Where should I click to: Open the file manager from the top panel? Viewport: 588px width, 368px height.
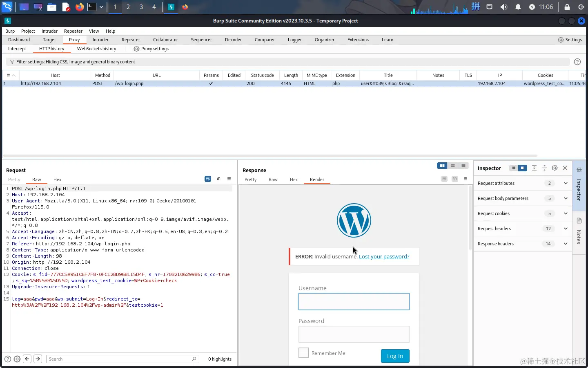[x=52, y=7]
